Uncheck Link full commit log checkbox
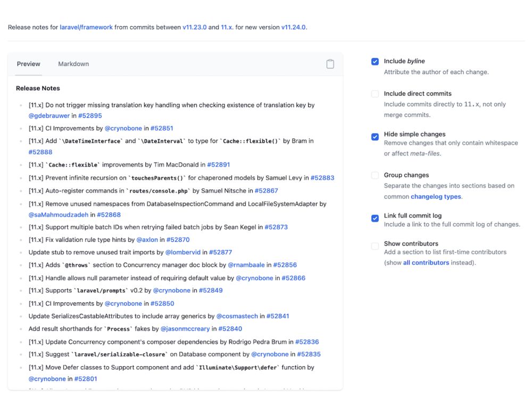Image resolution: width=532 pixels, height=398 pixels. (x=375, y=218)
